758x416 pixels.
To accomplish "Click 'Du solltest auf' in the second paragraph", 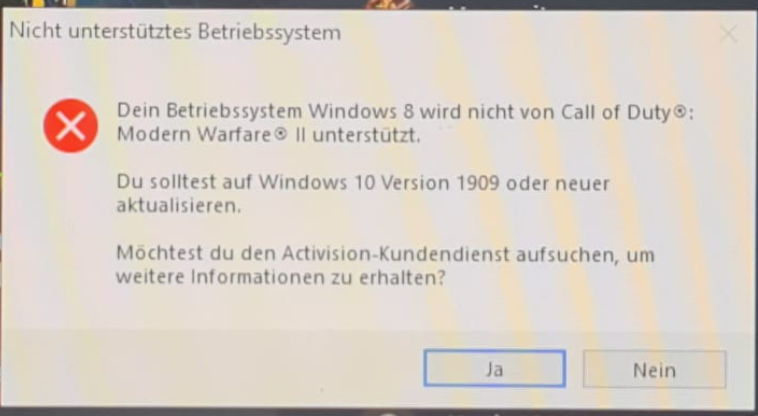I will [184, 183].
